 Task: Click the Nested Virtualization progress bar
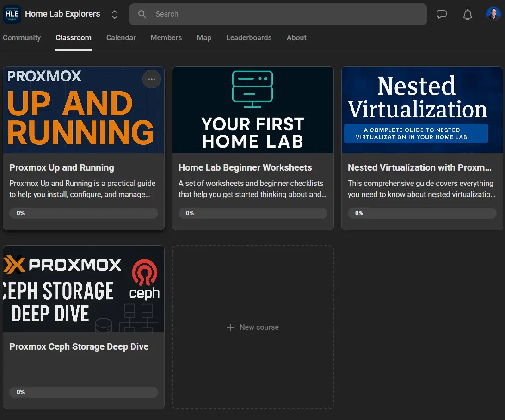(x=422, y=213)
